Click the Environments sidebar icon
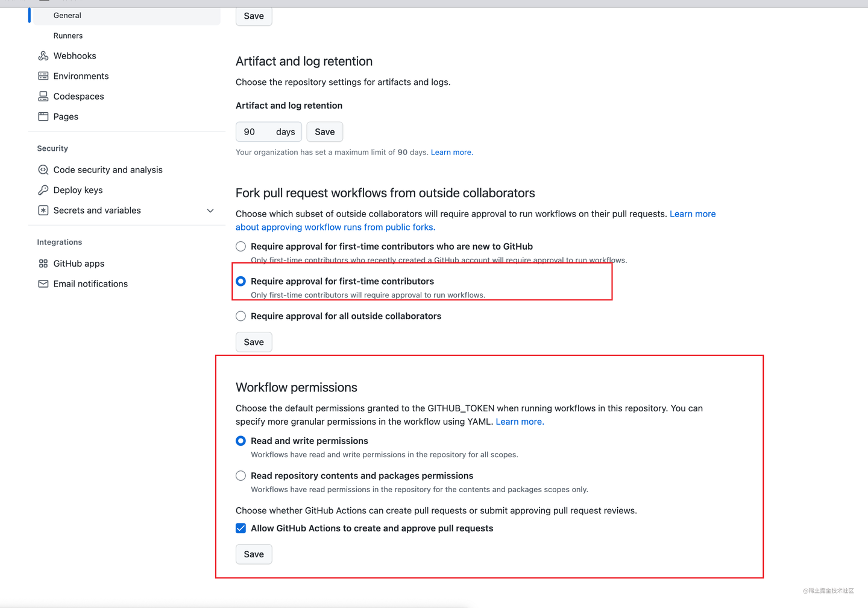The height and width of the screenshot is (608, 868). (x=43, y=76)
